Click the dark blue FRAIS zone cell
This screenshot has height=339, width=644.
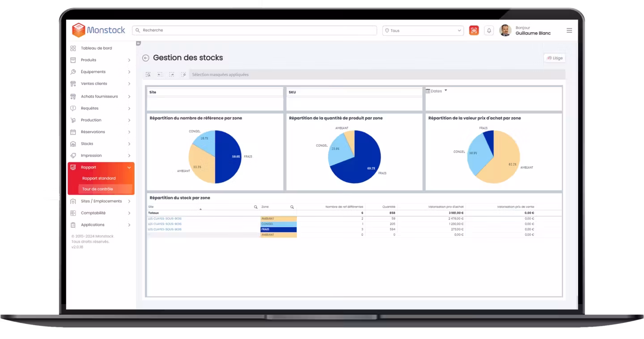(x=278, y=229)
